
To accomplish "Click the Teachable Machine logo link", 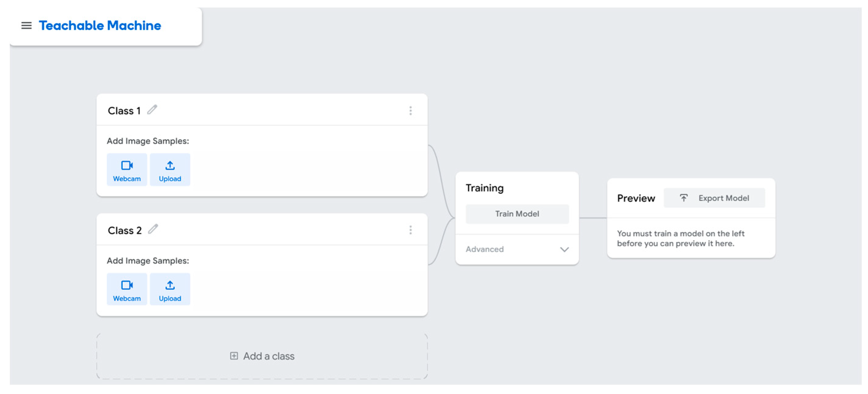I will coord(100,26).
